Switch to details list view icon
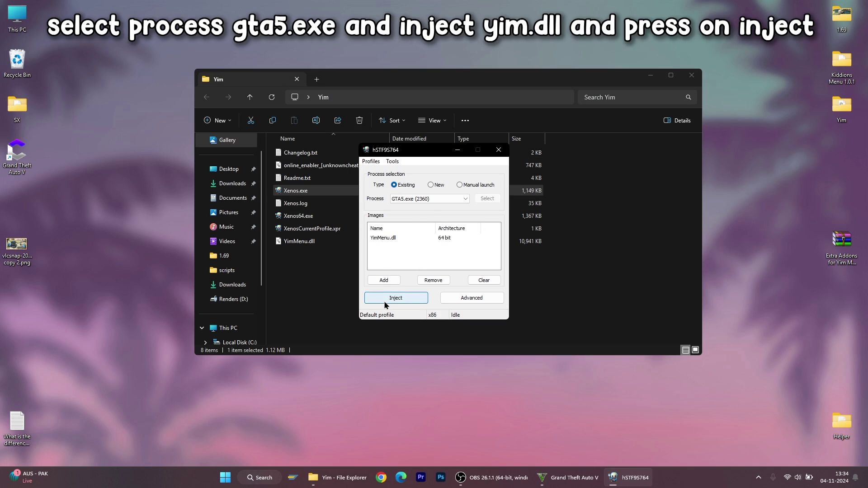868x488 pixels. point(686,350)
